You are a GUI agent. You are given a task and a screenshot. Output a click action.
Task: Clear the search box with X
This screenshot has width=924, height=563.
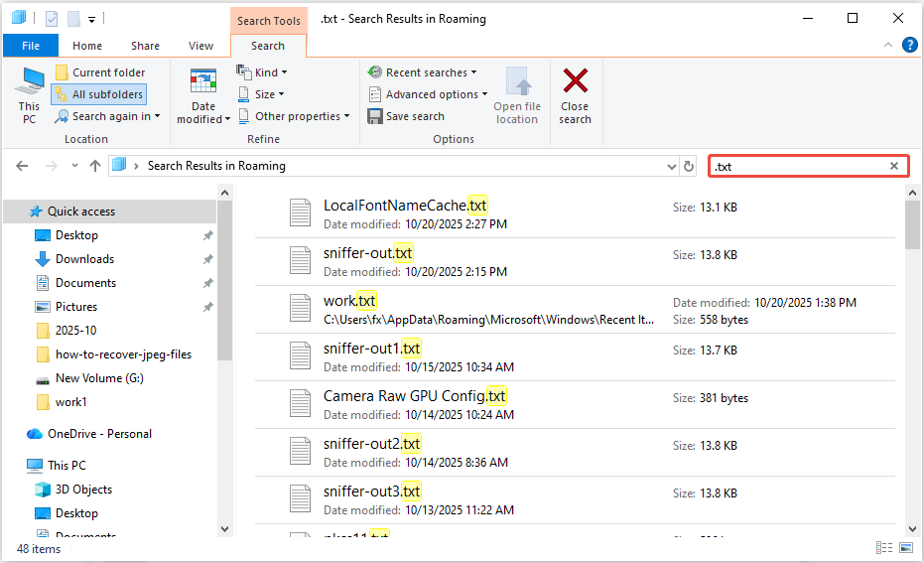[x=894, y=166]
